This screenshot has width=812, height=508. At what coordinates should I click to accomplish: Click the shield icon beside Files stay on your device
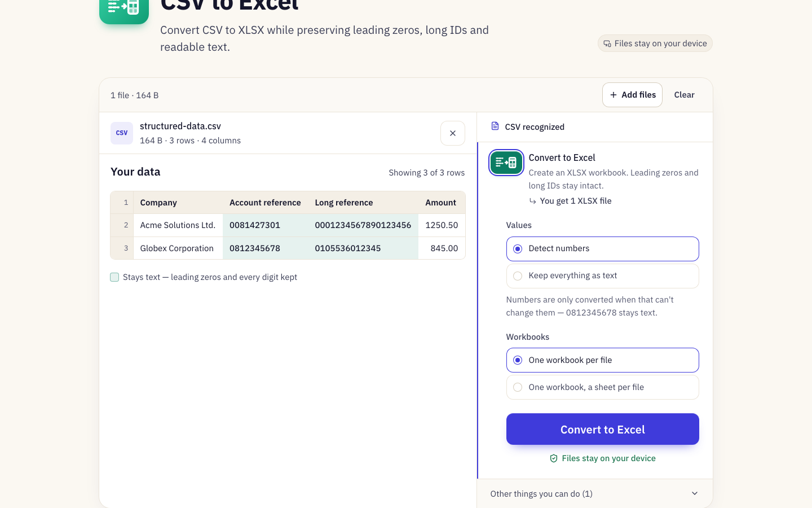click(554, 458)
